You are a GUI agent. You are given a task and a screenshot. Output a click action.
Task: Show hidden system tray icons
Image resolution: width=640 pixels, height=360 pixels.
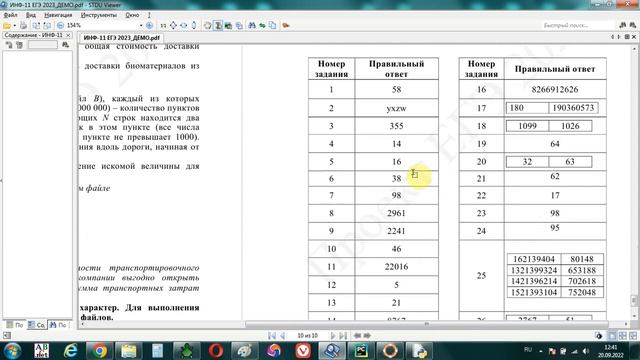pyautogui.click(x=541, y=351)
